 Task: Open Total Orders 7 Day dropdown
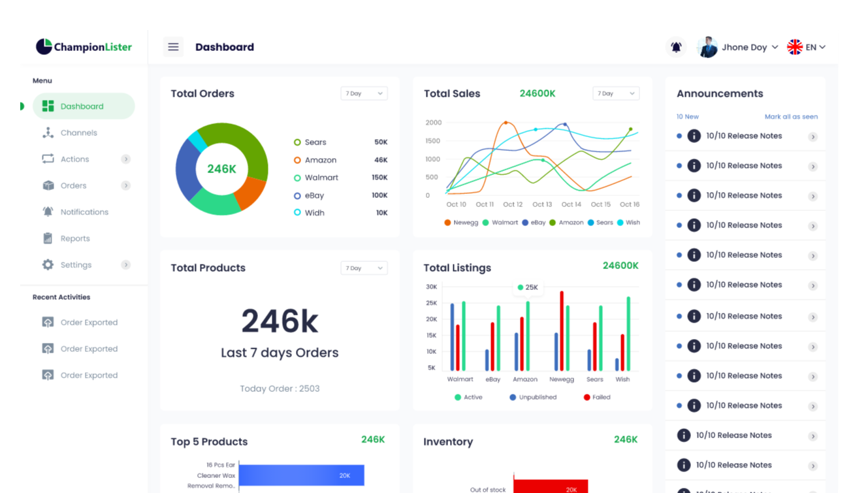coord(364,93)
